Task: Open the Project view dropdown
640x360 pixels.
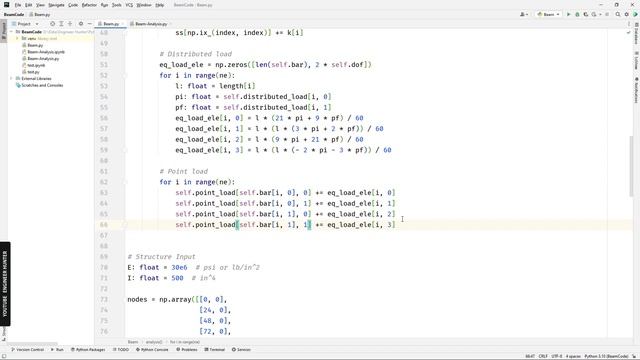Action: coord(25,24)
